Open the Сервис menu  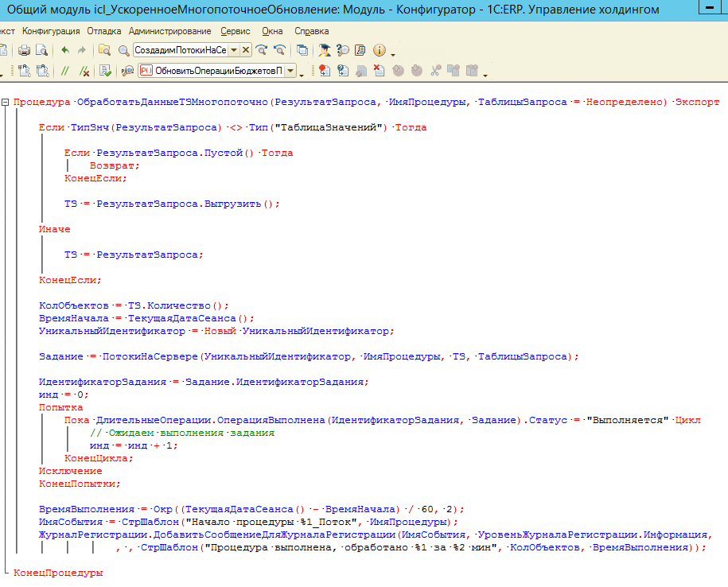(236, 31)
